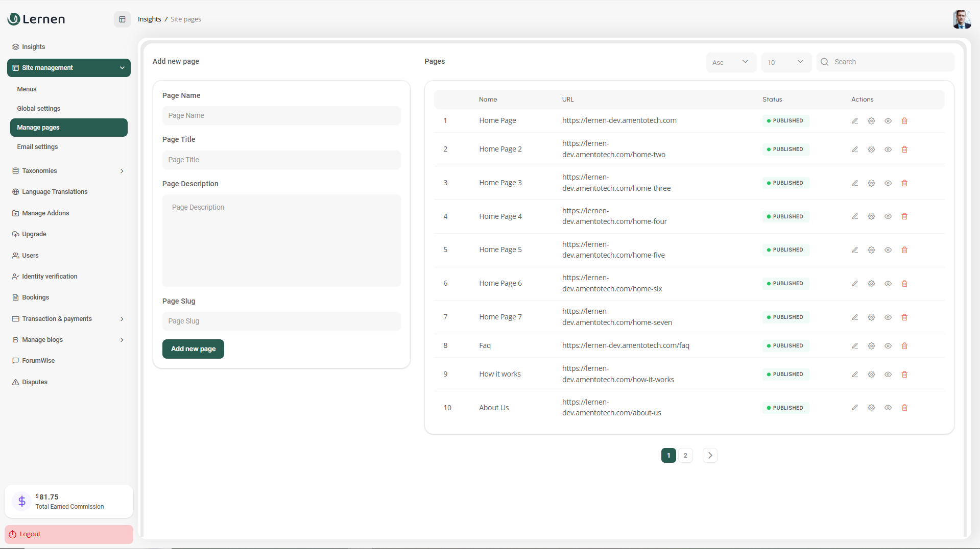
Task: Click inside the Page Slug field
Action: click(281, 321)
